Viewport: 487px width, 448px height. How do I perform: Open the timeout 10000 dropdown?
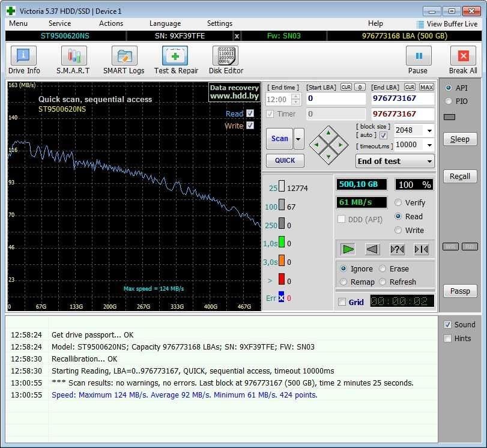click(x=429, y=145)
